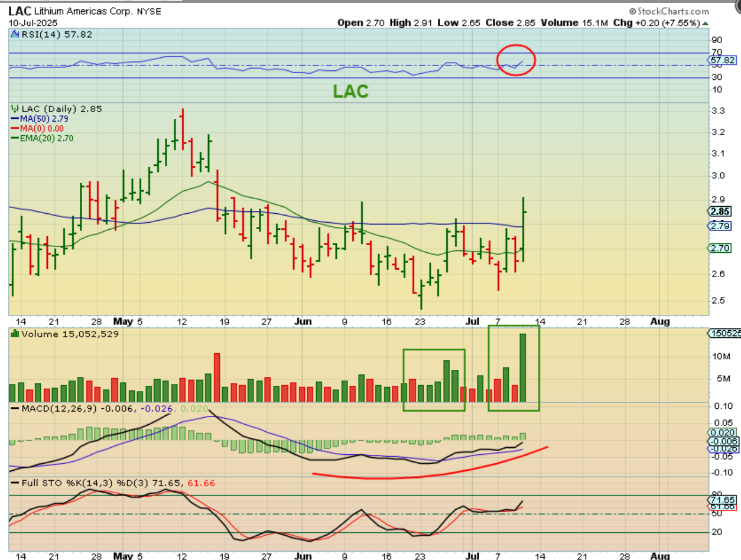The width and height of the screenshot is (741, 560).
Task: Click the 5M volume axis label
Action: [719, 379]
